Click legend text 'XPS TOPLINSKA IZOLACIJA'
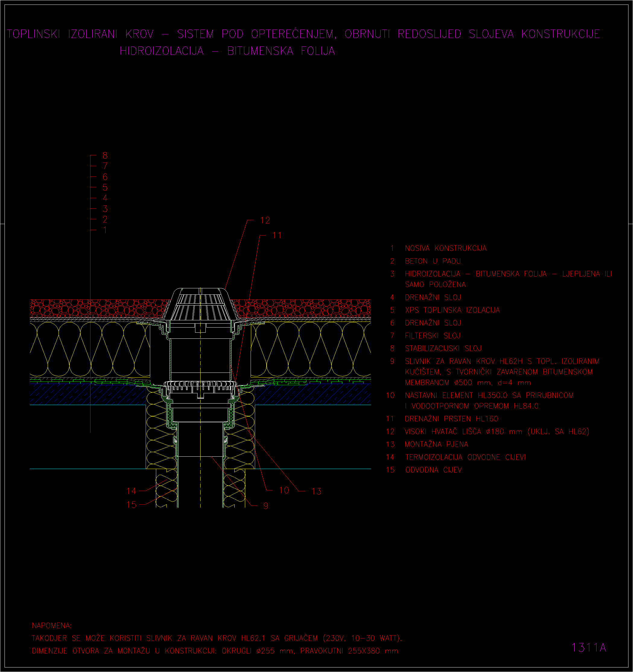Image resolution: width=633 pixels, height=672 pixels. pyautogui.click(x=452, y=310)
